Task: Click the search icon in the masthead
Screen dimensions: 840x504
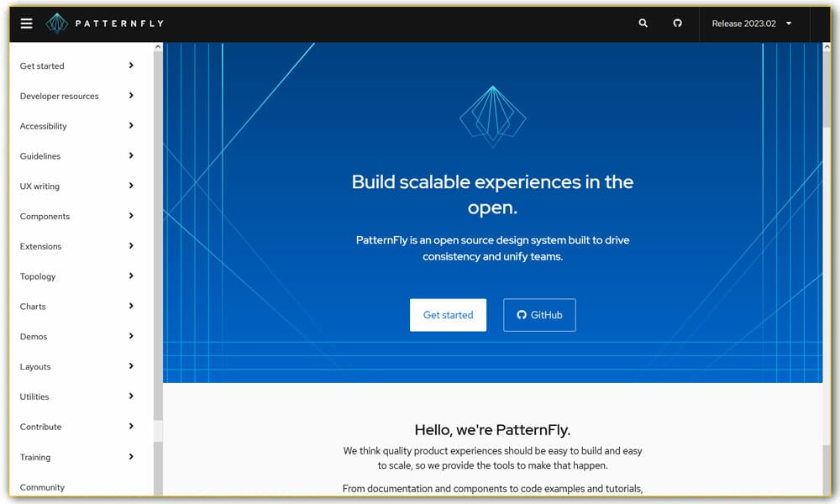Action: tap(643, 24)
